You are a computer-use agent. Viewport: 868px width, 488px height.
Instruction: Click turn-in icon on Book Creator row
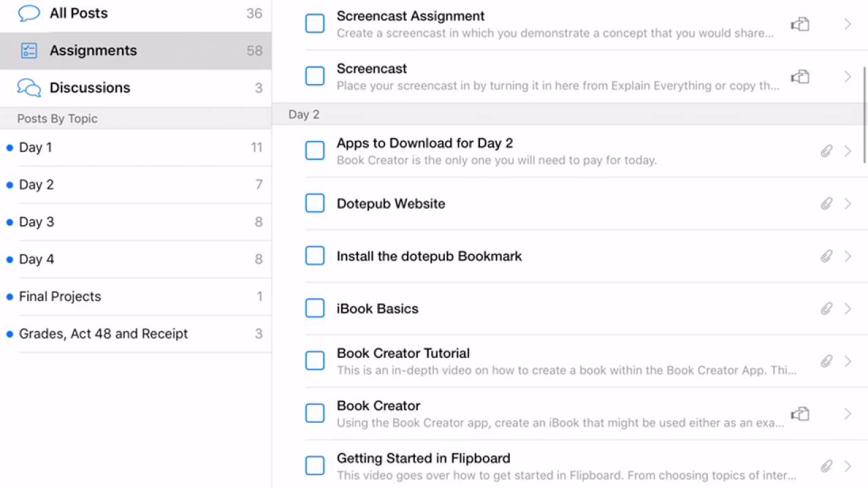tap(800, 413)
